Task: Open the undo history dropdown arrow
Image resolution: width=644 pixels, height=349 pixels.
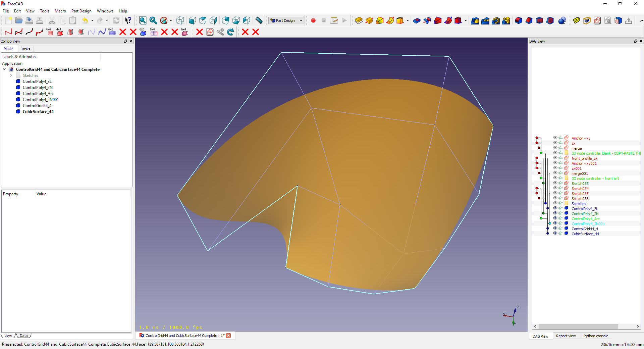Action: 92,20
